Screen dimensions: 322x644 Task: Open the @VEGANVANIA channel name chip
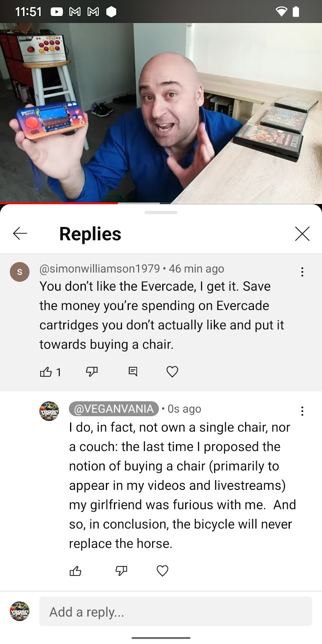pyautogui.click(x=114, y=409)
